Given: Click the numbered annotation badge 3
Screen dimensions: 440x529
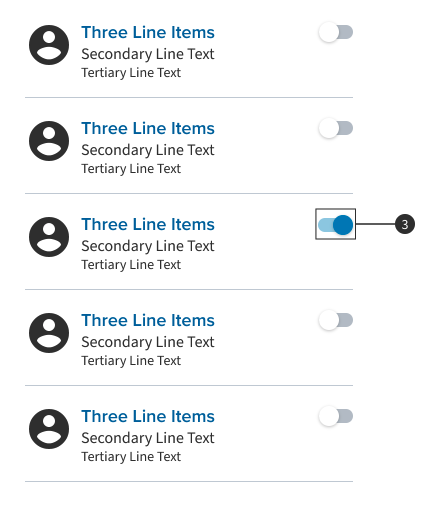Looking at the screenshot, I should (405, 224).
